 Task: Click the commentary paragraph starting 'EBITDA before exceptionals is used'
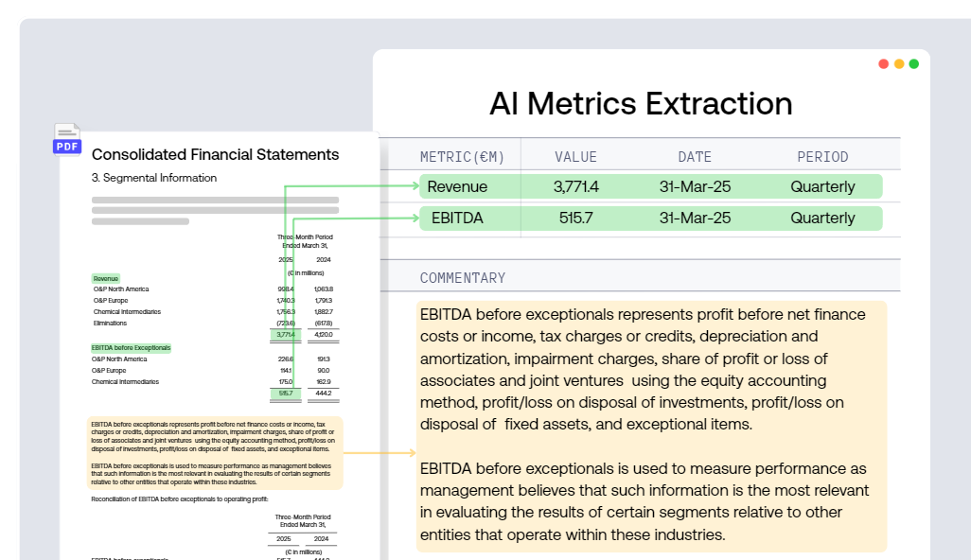(644, 502)
